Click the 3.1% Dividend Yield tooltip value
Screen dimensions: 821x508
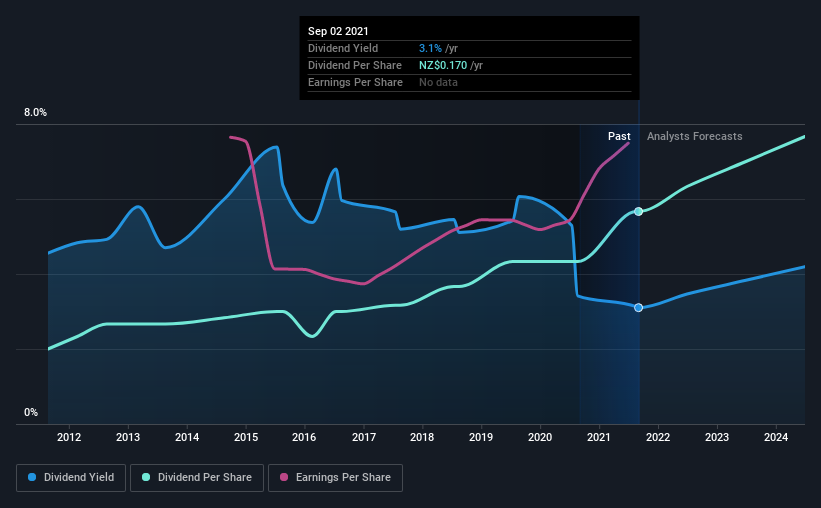(430, 48)
